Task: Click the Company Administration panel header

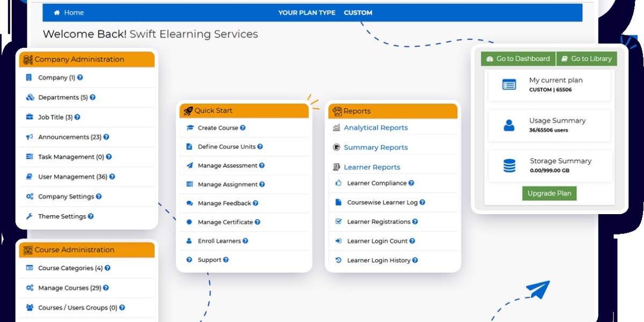Action: pos(87,60)
